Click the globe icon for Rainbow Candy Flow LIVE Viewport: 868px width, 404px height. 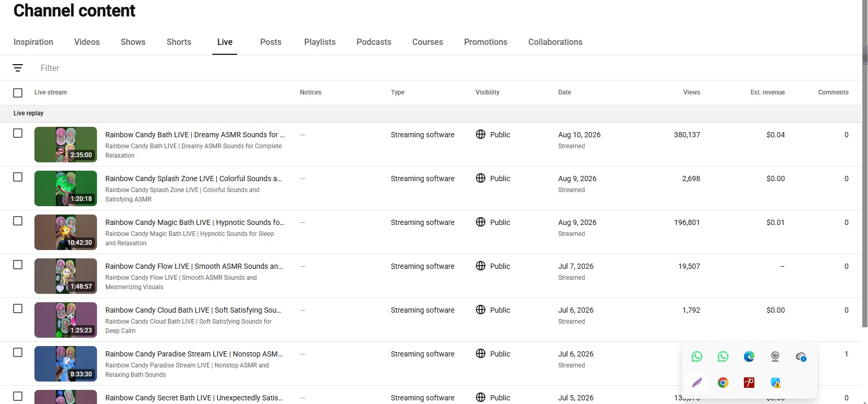(481, 266)
